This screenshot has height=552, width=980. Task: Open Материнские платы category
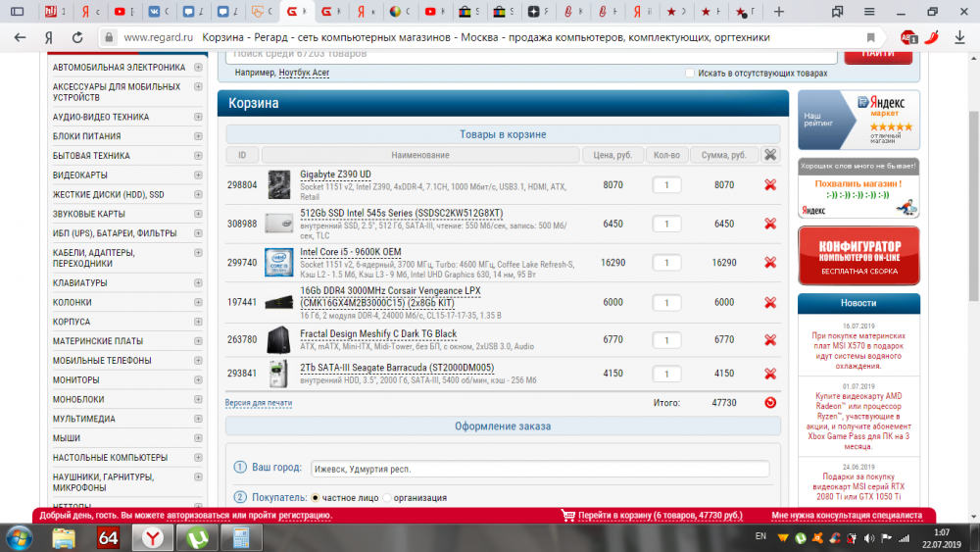click(97, 341)
